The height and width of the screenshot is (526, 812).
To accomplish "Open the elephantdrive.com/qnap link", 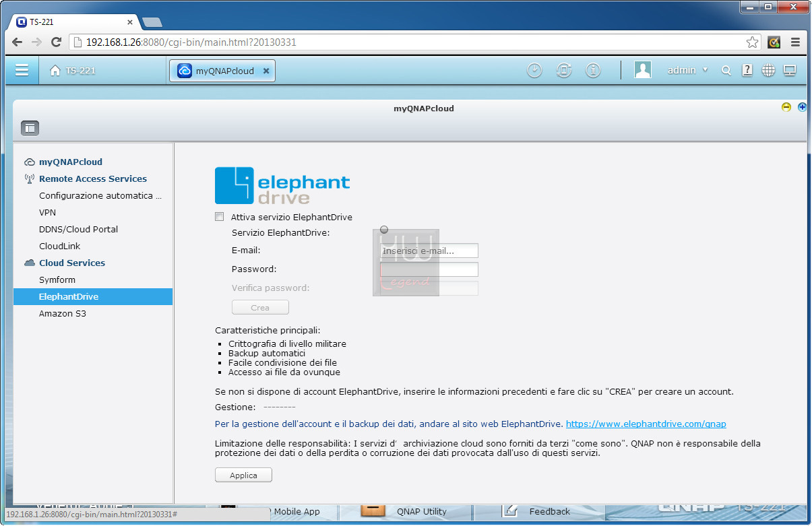I will pos(646,424).
